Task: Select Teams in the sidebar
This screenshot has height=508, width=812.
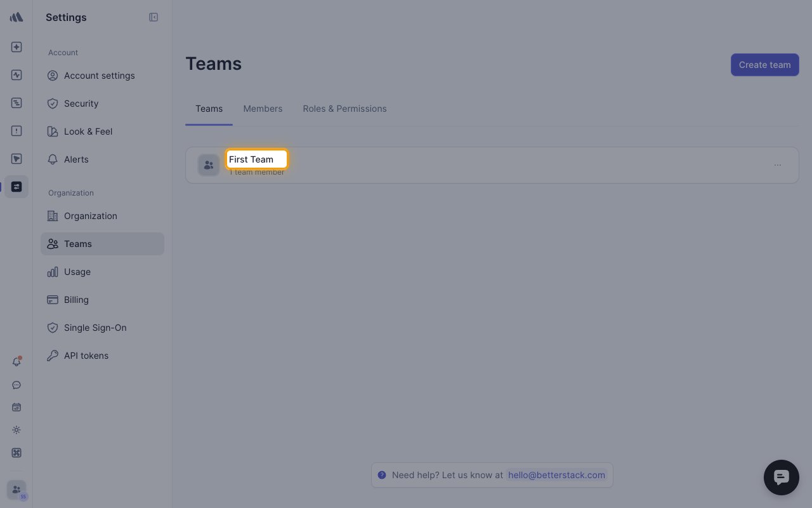Action: (x=102, y=244)
